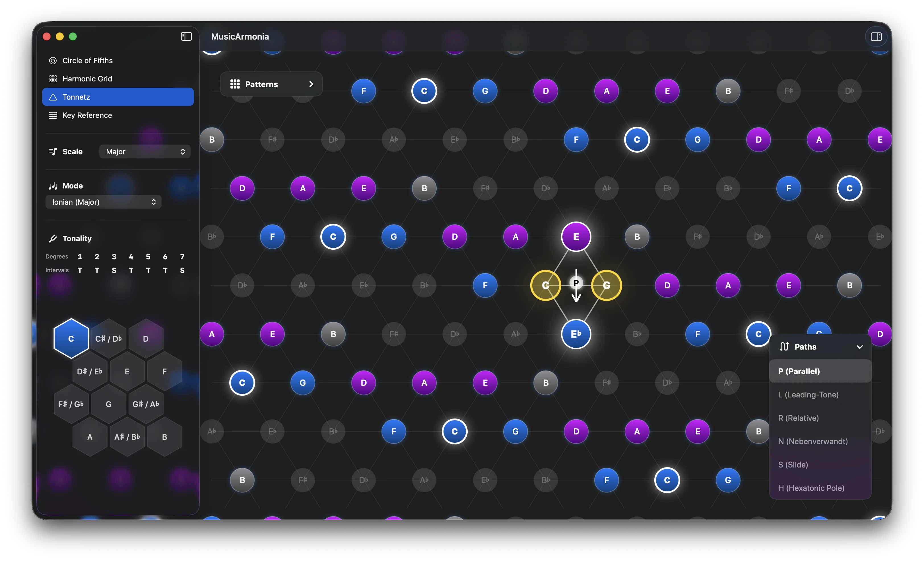The height and width of the screenshot is (562, 924).
Task: Open the Scale dropdown set to Major
Action: pyautogui.click(x=145, y=151)
